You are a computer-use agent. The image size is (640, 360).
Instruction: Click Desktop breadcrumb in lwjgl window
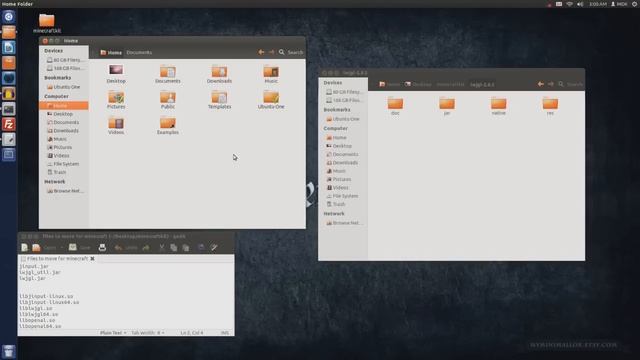click(418, 84)
